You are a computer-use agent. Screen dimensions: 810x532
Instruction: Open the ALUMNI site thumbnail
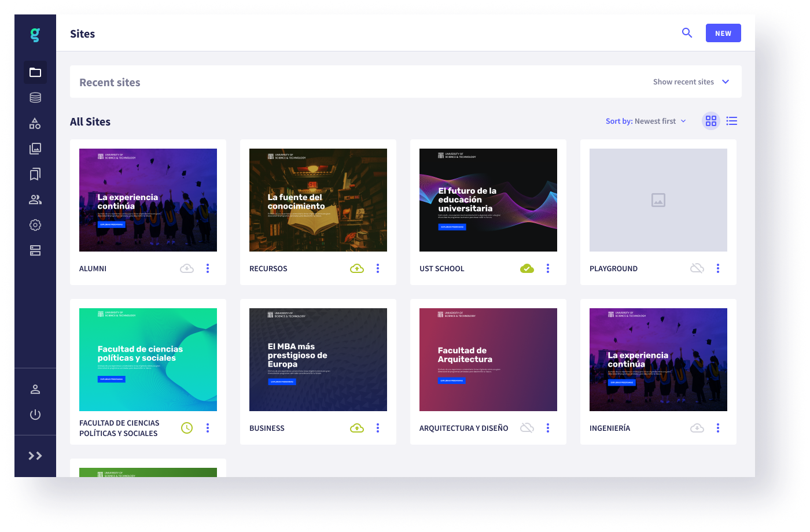click(x=148, y=200)
